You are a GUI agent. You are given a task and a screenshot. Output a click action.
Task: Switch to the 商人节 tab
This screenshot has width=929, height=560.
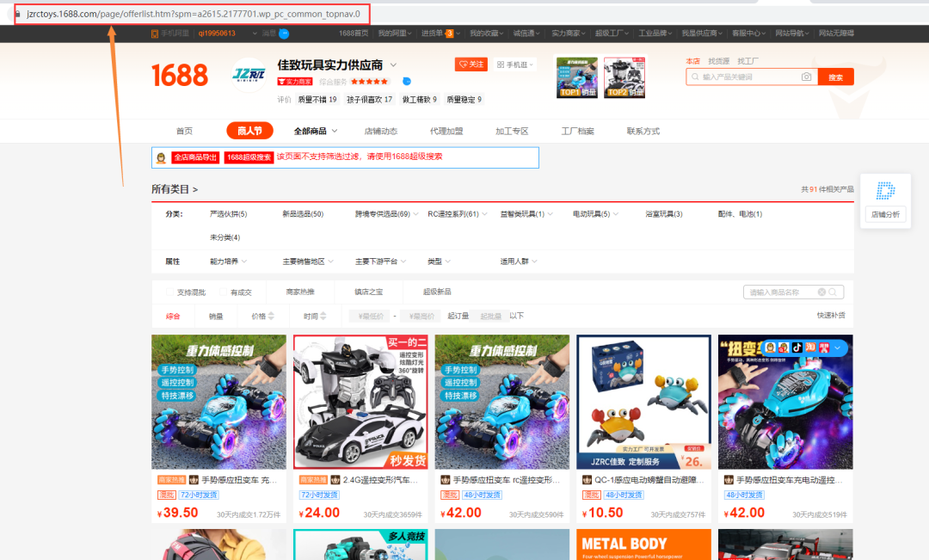click(x=249, y=131)
